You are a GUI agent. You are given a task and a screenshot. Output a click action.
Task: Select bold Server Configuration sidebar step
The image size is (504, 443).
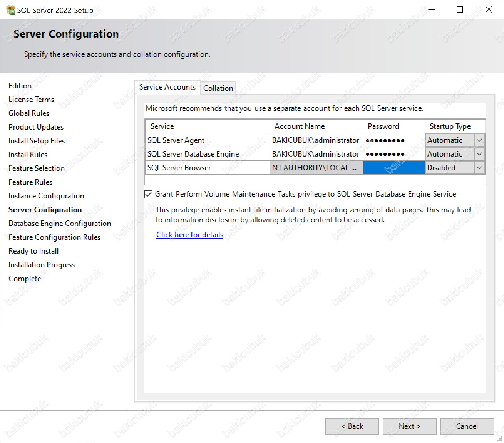tap(45, 210)
